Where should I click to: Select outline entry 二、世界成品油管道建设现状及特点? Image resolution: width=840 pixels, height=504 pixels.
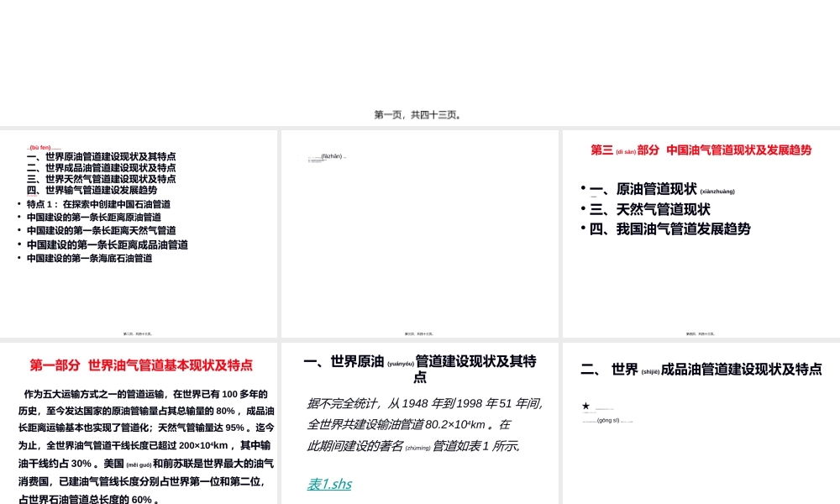point(100,167)
